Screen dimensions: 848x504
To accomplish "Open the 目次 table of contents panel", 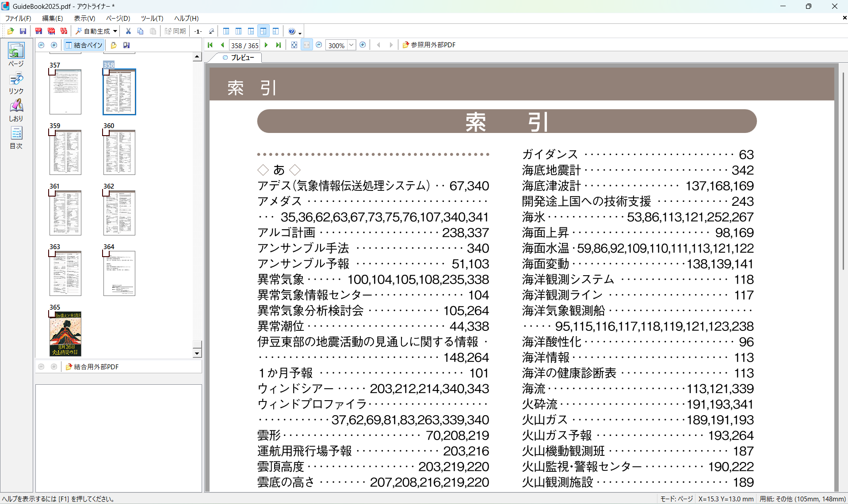I will pos(16,138).
